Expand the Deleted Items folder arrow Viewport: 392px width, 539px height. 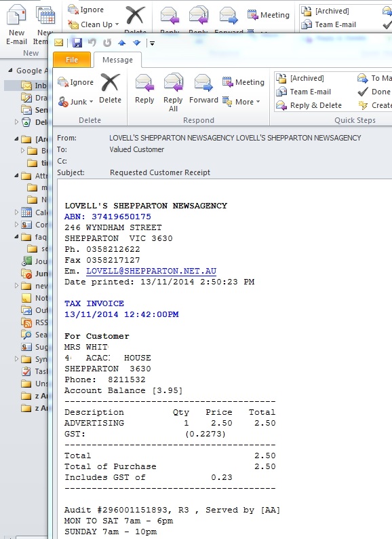(16, 122)
